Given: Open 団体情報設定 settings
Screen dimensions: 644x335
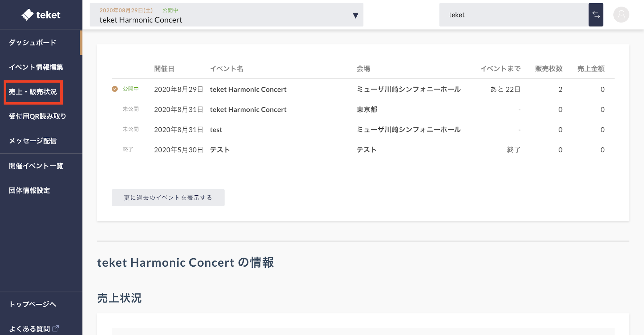Looking at the screenshot, I should 29,191.
